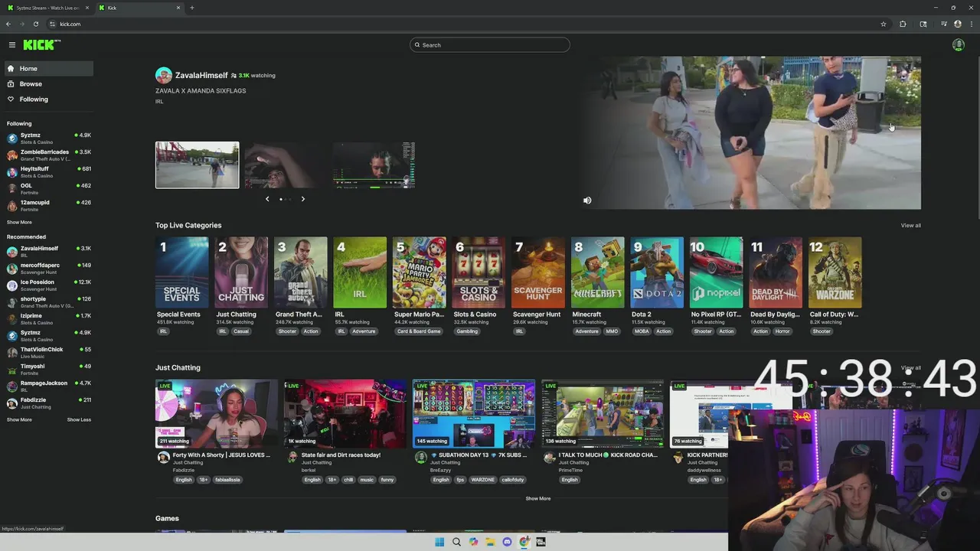Open Browse in sidebar
Screen dimensions: 980x551
(x=49, y=84)
